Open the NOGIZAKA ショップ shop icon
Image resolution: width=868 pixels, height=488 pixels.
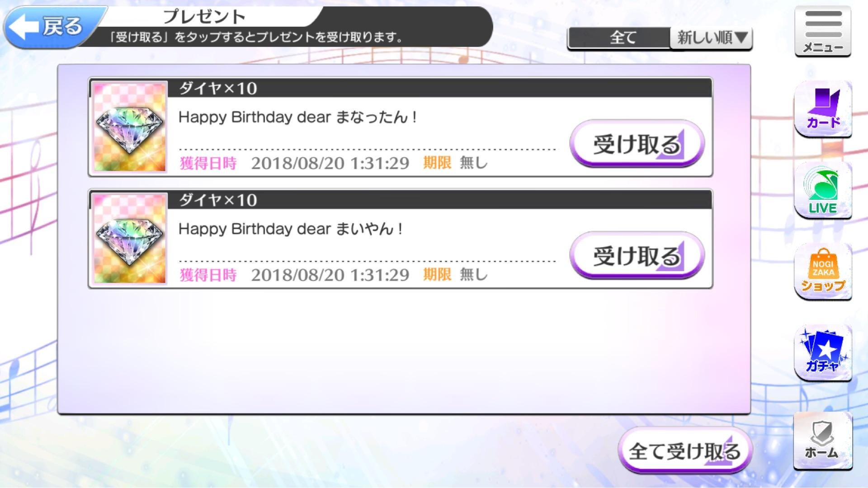(823, 272)
